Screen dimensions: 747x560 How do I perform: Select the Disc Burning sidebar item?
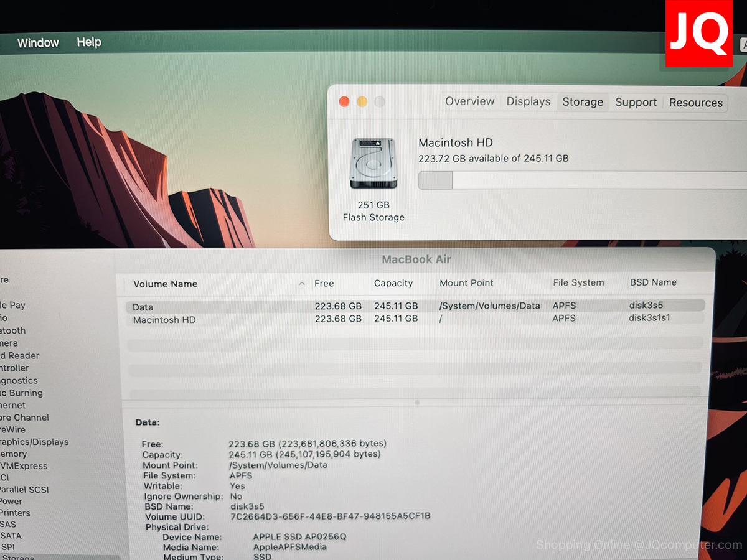tap(22, 393)
